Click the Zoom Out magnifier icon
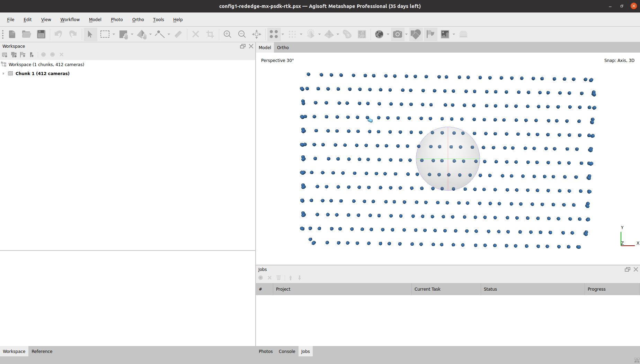This screenshot has width=640, height=364. coord(242,34)
